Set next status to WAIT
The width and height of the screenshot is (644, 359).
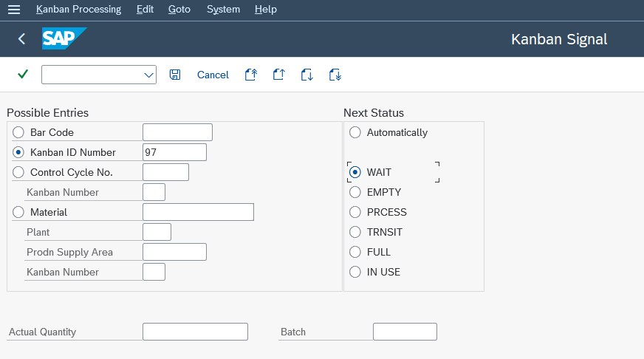pos(354,172)
